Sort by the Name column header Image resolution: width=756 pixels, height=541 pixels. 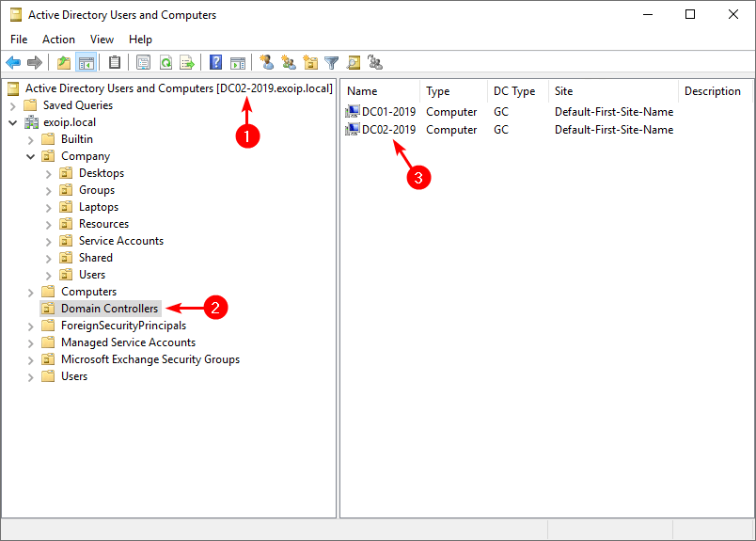381,91
